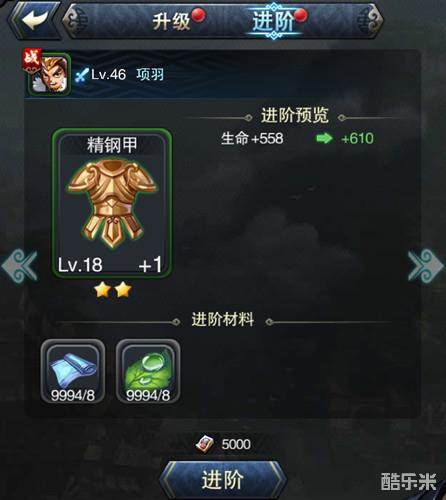The image size is (446, 500).
Task: Go to next equipment with right arrow
Action: pyautogui.click(x=426, y=266)
